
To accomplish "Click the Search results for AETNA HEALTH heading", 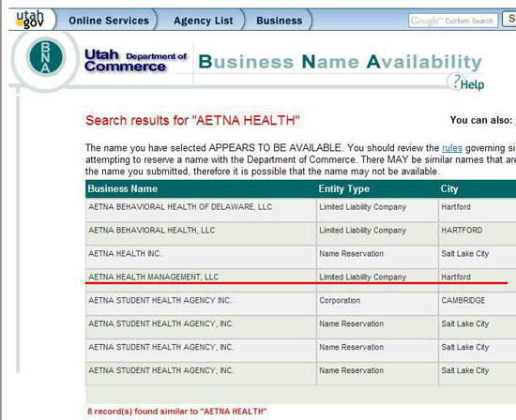I will 192,120.
